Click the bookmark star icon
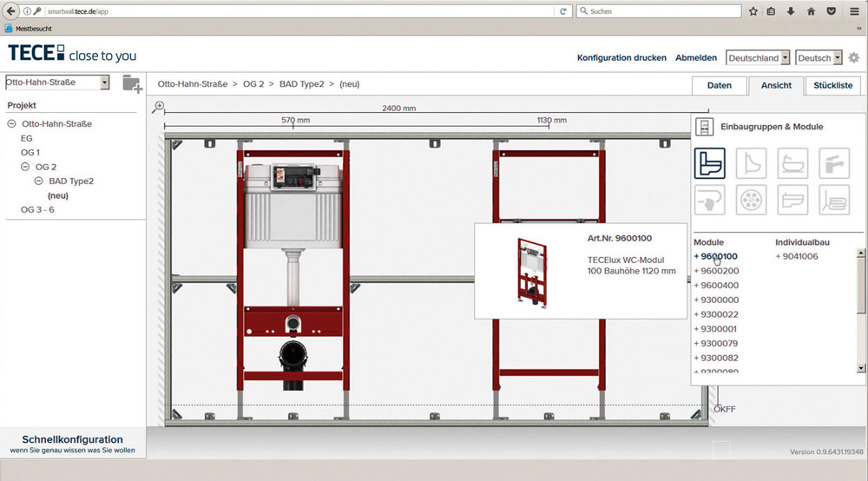The height and width of the screenshot is (481, 868). tap(753, 11)
